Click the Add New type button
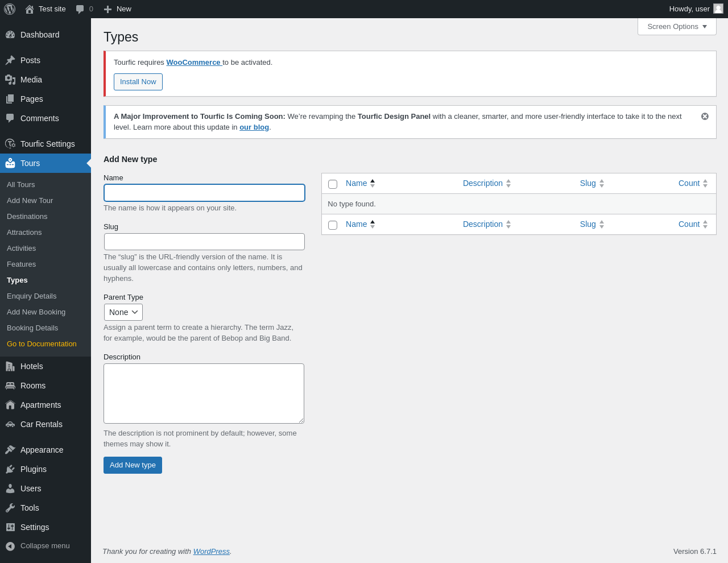 coord(133,465)
